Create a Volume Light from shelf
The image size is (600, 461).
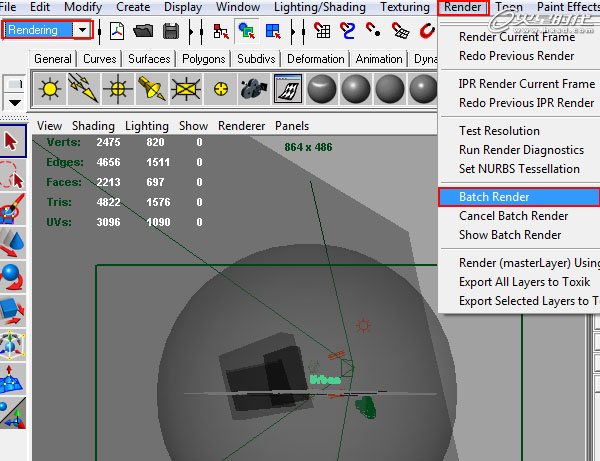coord(221,89)
